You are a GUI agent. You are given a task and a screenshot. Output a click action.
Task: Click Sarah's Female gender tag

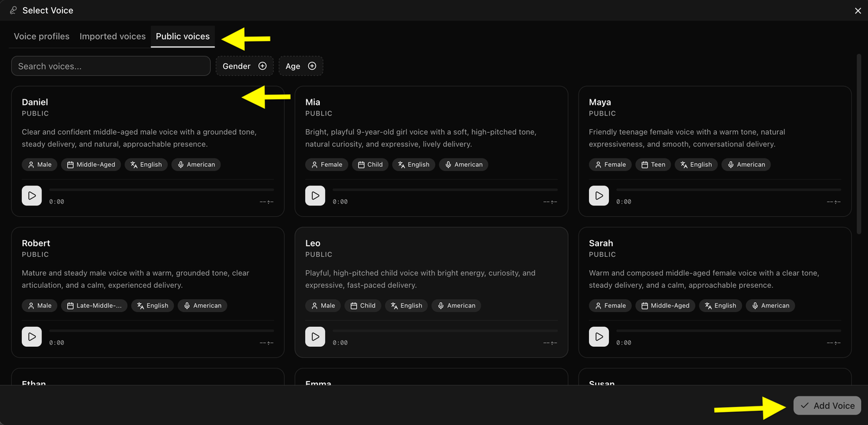(610, 305)
